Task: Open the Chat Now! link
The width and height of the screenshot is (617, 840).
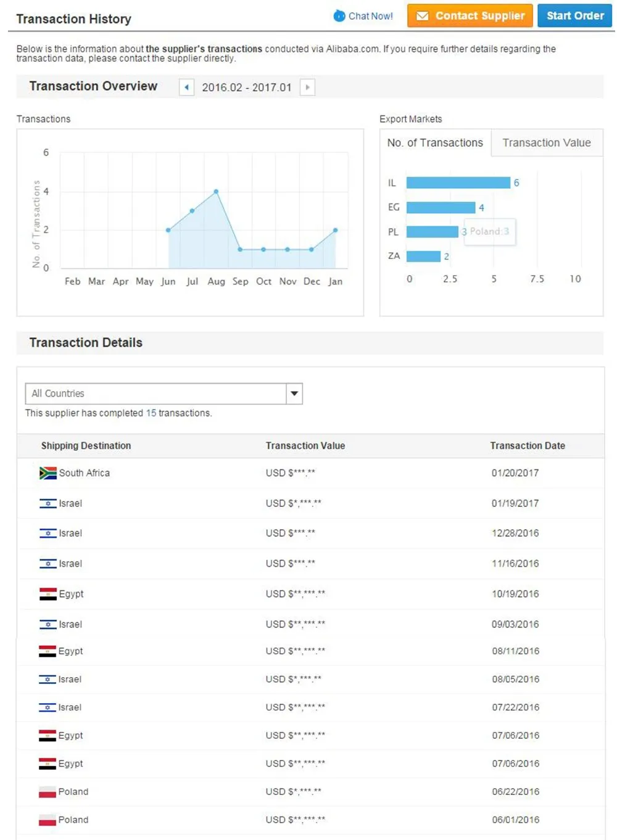Action: click(x=370, y=16)
